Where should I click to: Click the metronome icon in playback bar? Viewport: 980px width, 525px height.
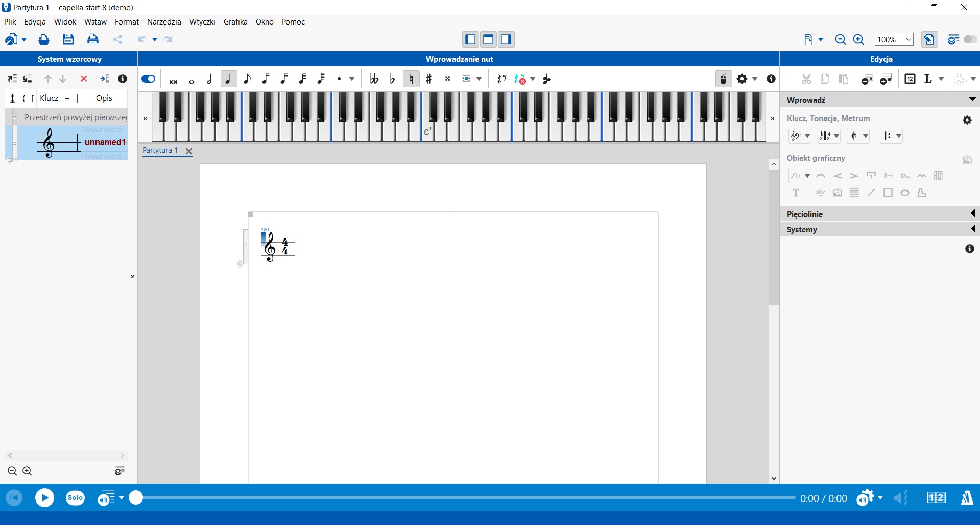pyautogui.click(x=967, y=498)
